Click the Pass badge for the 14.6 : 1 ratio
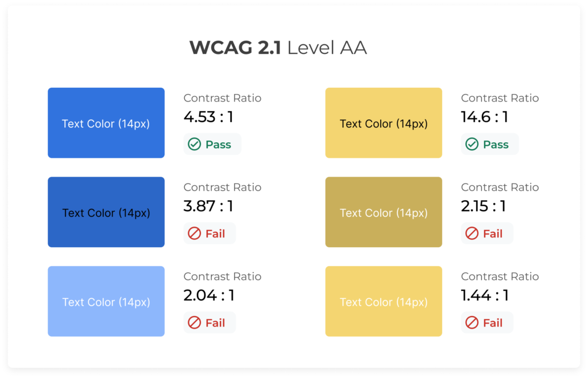This screenshot has width=588, height=378. [x=489, y=145]
